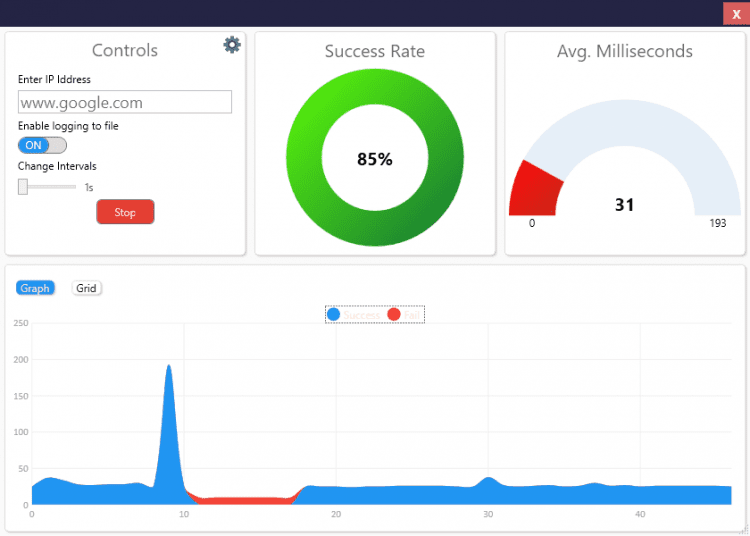Open settings via the gear icon
This screenshot has width=750, height=536.
(x=232, y=45)
